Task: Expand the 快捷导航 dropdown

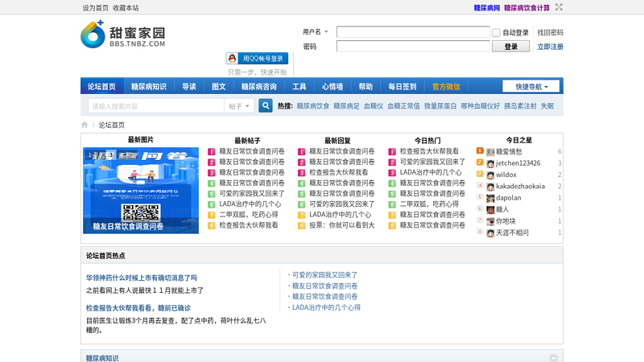Action: [531, 87]
